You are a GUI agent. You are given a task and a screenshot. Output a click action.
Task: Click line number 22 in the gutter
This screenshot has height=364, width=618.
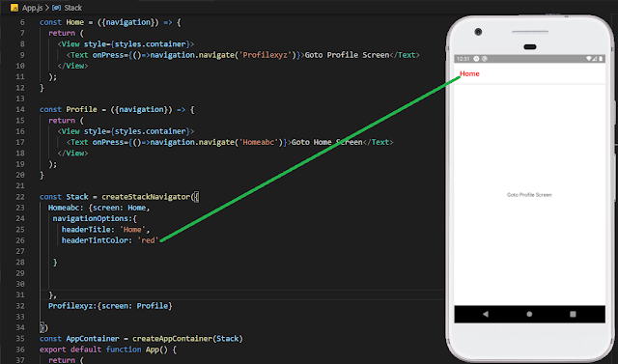coord(20,197)
